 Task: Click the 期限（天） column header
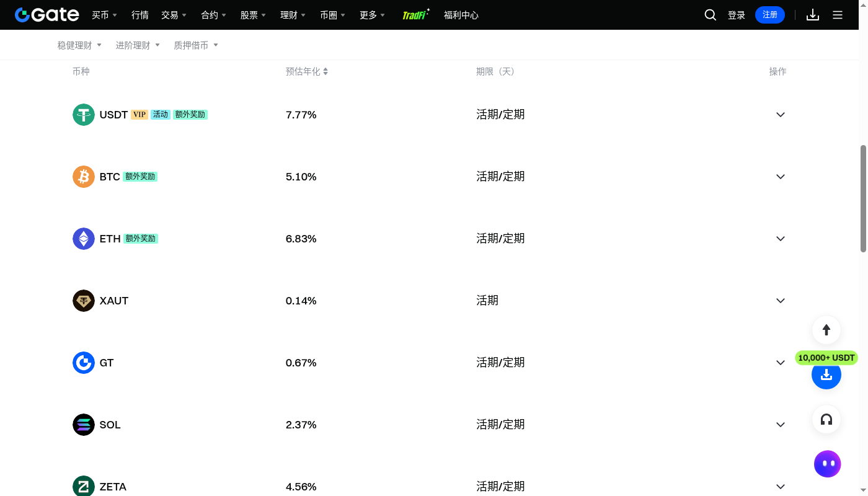point(497,72)
